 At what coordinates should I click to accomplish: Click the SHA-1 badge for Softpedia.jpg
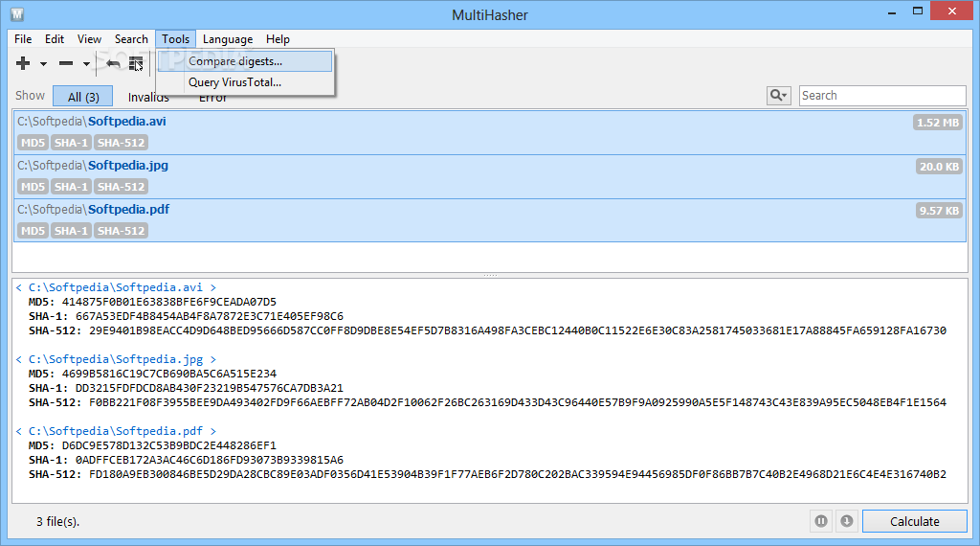[71, 187]
